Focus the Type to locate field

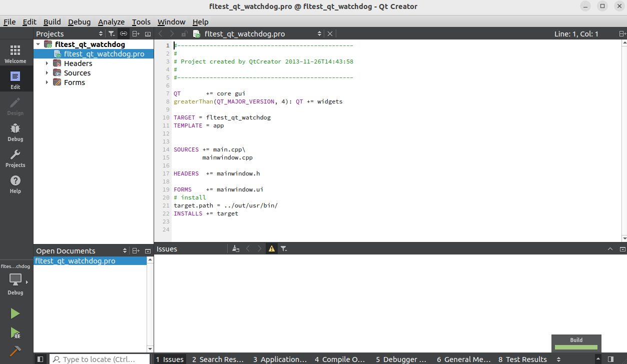pyautogui.click(x=100, y=359)
